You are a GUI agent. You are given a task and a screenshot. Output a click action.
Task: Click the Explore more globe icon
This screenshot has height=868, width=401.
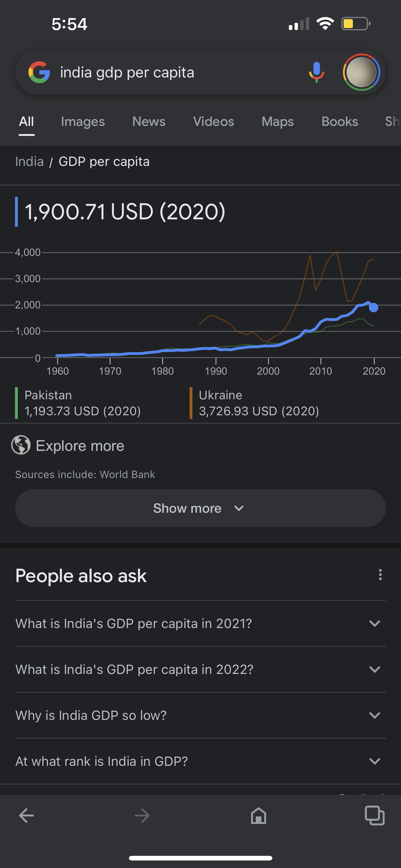coord(21,445)
